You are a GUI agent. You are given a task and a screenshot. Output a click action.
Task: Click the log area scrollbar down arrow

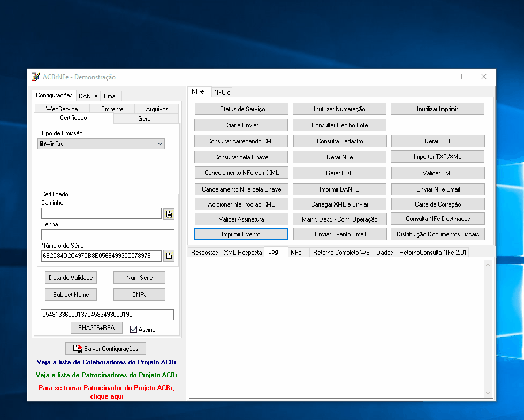tap(488, 393)
